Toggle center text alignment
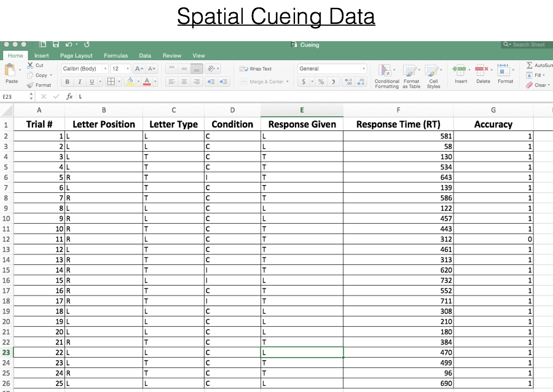This screenshot has width=553, height=392. tap(184, 82)
